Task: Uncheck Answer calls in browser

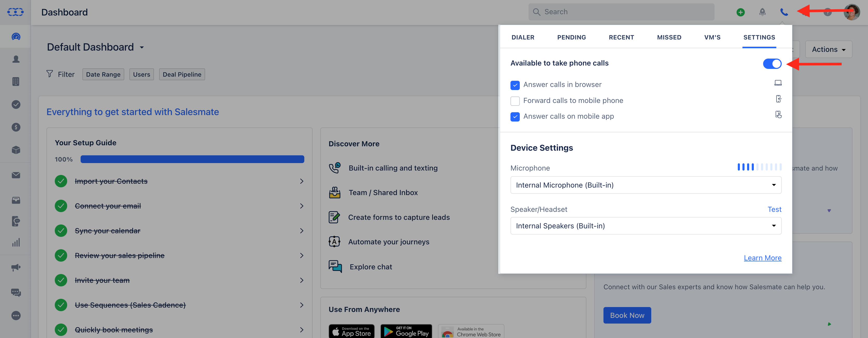Action: 515,85
